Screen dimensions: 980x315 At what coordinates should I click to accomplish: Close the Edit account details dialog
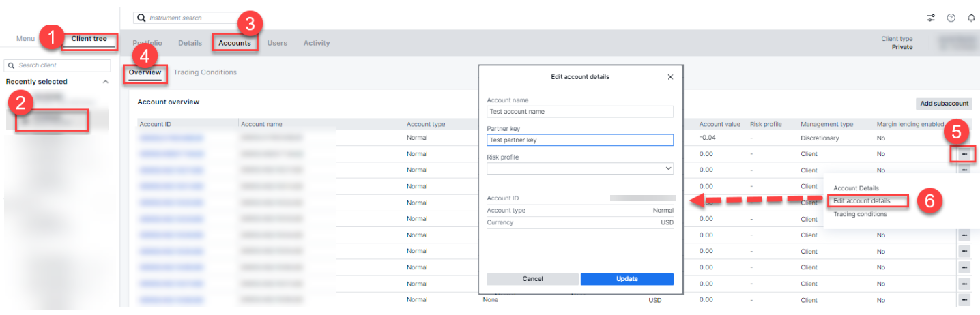(669, 77)
